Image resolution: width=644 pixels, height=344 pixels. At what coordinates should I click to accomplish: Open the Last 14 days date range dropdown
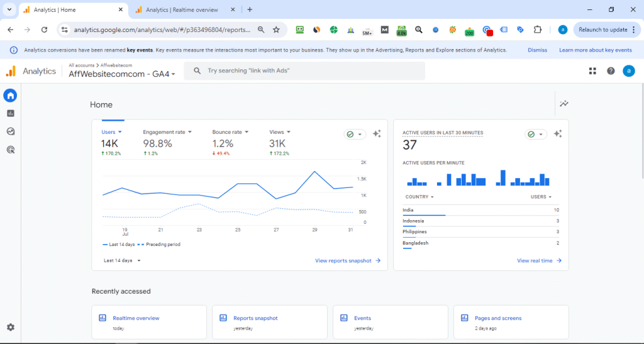[x=122, y=260]
